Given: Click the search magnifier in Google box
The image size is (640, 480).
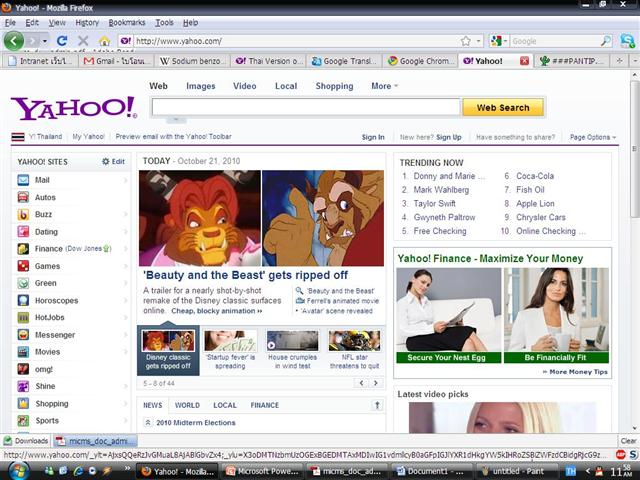Looking at the screenshot, I should point(606,41).
